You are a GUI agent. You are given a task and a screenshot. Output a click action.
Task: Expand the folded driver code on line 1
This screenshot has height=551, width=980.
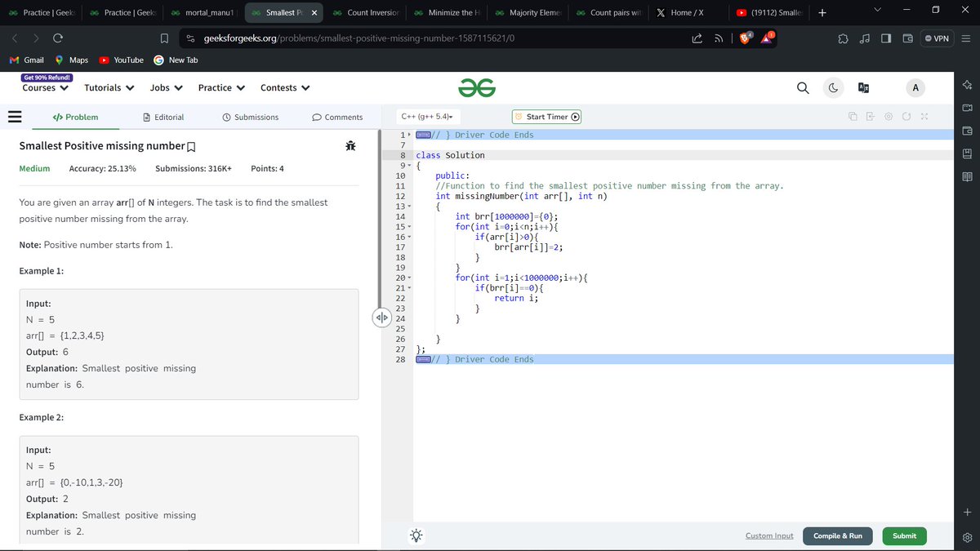pyautogui.click(x=424, y=135)
